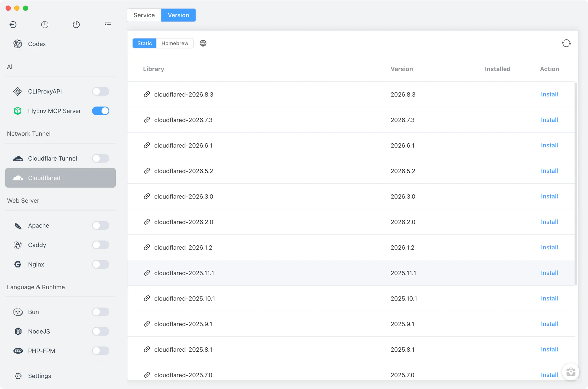Click the Cloudflare Tunnel cloud icon
This screenshot has height=389, width=588.
click(x=18, y=159)
